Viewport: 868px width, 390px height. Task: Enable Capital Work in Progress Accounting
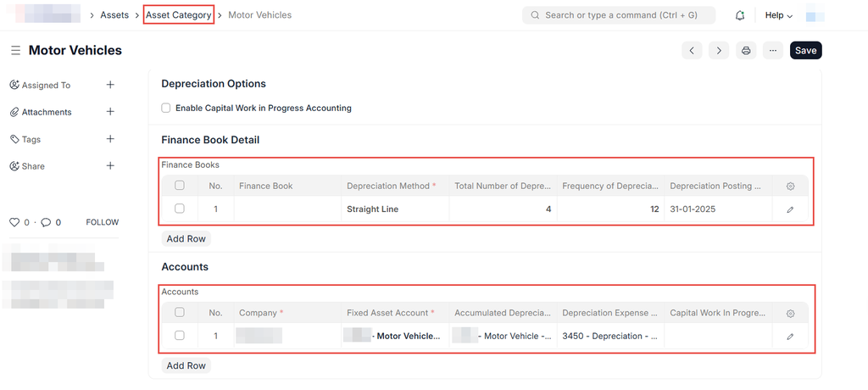[166, 109]
